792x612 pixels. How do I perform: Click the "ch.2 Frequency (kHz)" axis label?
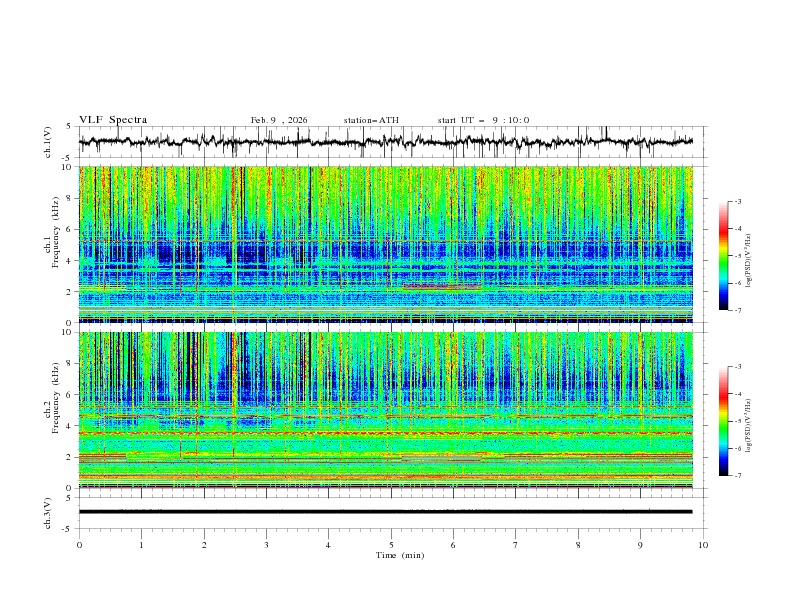53,397
